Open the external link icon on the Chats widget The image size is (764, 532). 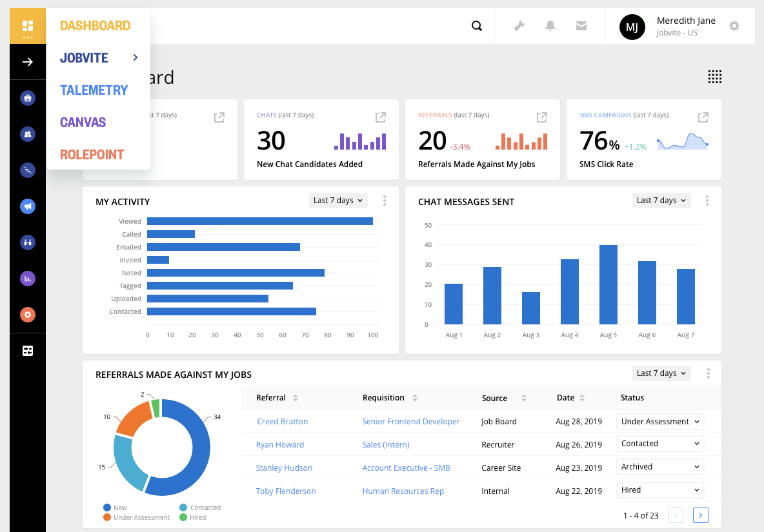(380, 117)
